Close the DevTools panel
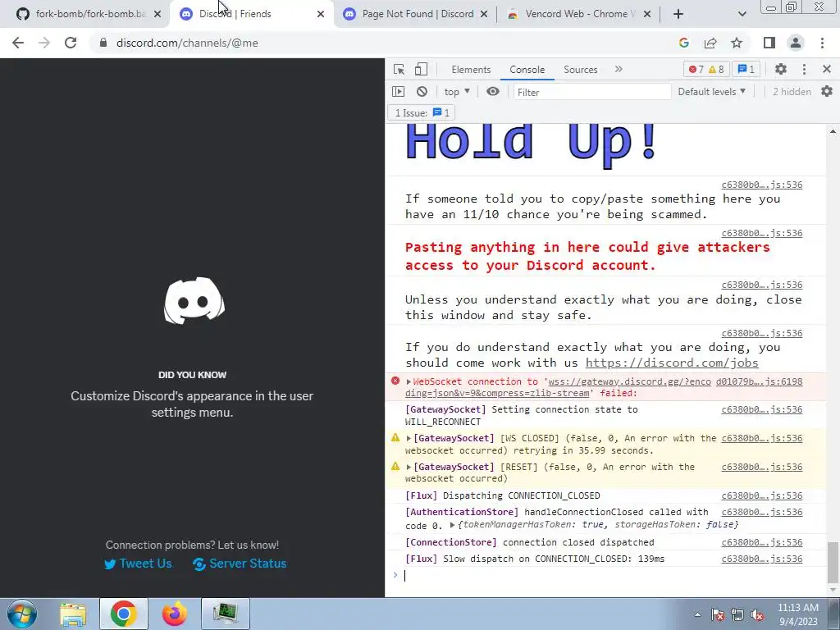The height and width of the screenshot is (630, 840). [x=827, y=69]
